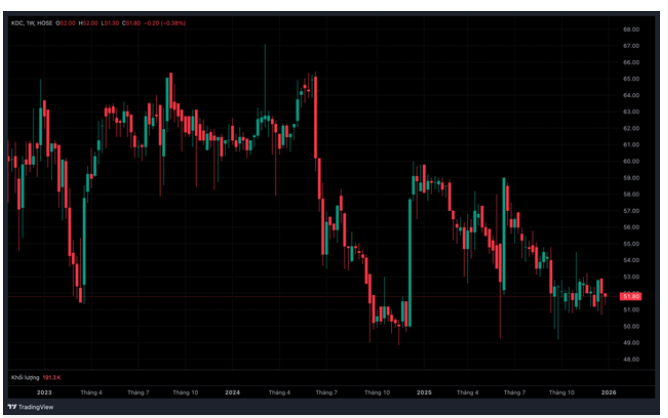
Task: Click Tháng 7 label of year 2025
Action: pyautogui.click(x=514, y=392)
